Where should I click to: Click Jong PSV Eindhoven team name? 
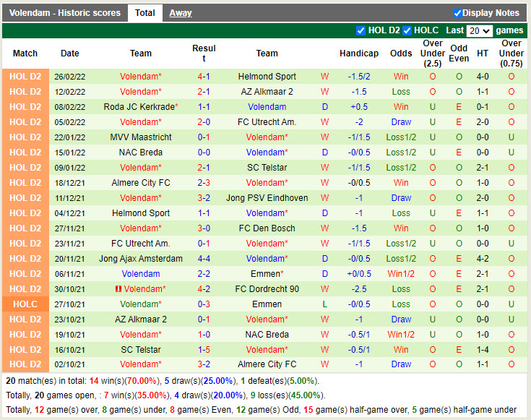(267, 198)
